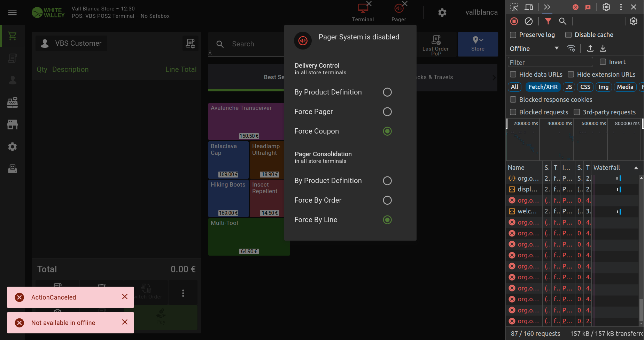Expand the Store dropdown button
This screenshot has width=644, height=340.
(478, 44)
